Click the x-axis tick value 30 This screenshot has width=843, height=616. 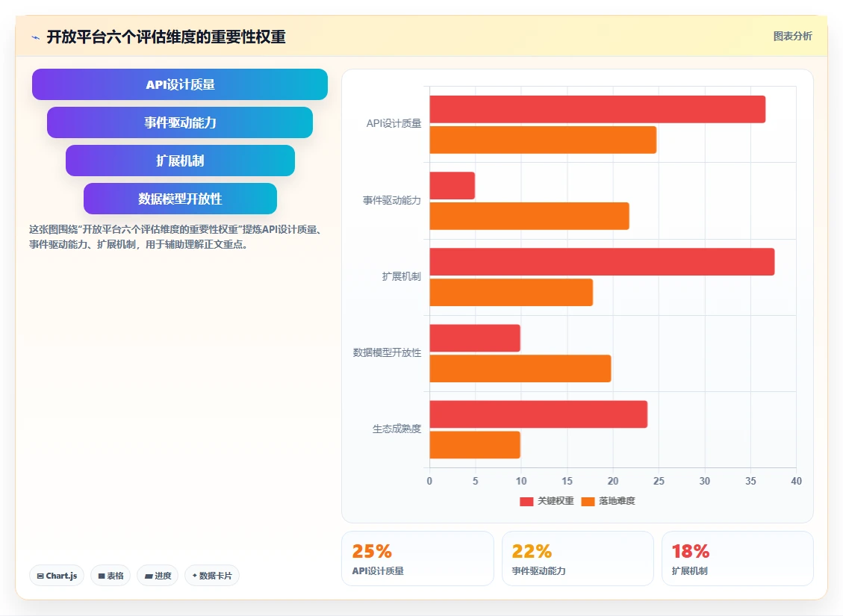[x=705, y=481]
